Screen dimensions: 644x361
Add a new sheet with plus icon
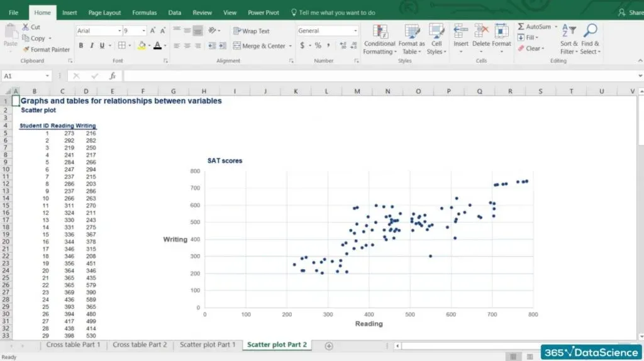328,345
